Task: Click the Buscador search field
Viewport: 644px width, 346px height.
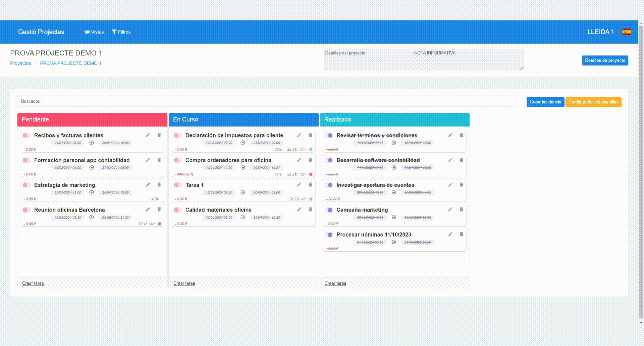Action: point(266,101)
